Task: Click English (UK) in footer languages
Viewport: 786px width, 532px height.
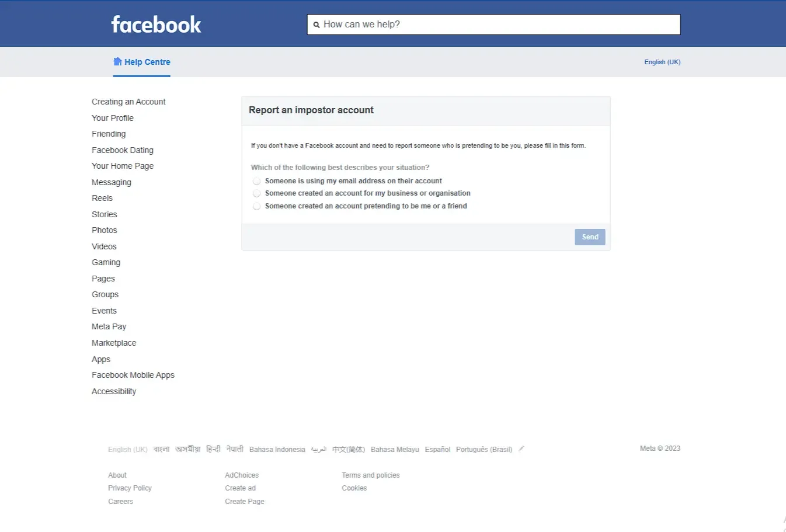Action: [128, 450]
